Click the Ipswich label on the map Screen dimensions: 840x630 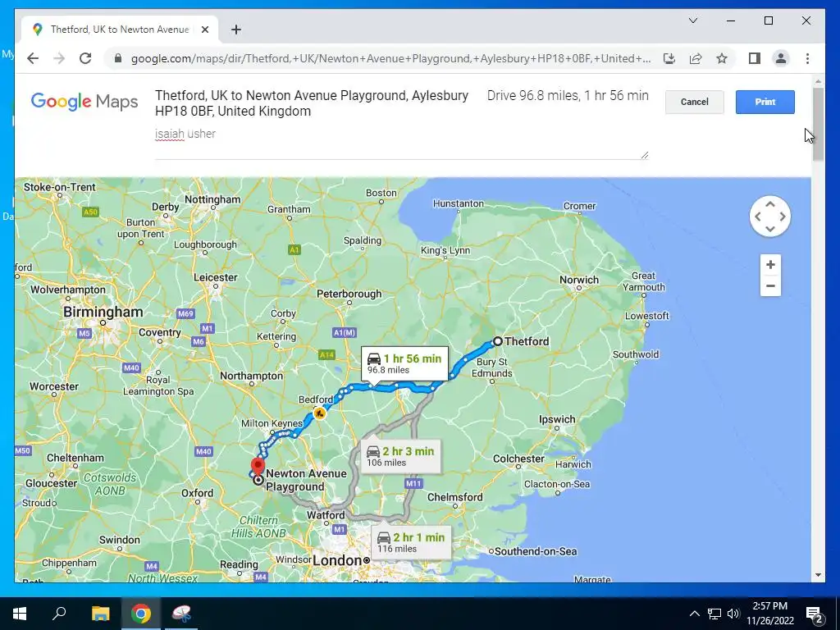(x=557, y=419)
